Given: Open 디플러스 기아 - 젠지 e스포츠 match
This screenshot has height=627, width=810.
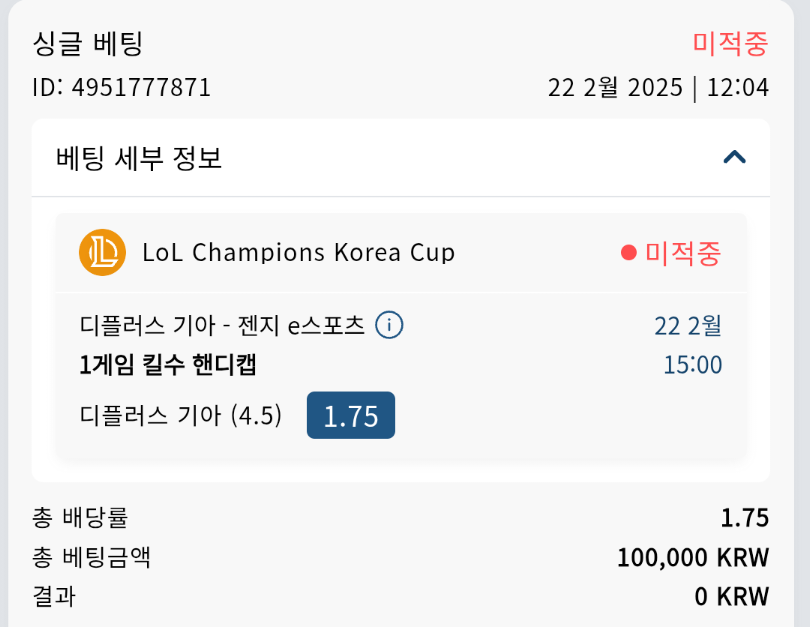Looking at the screenshot, I should coord(222,326).
